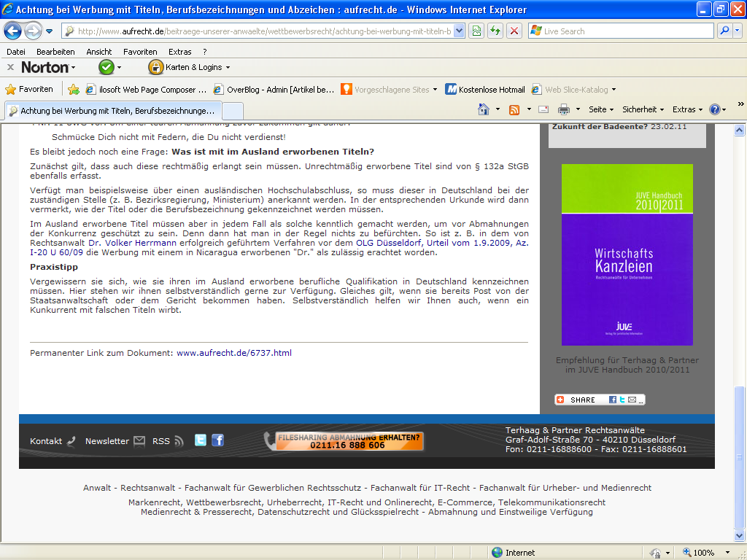Toggle the Compatibility View icon
The height and width of the screenshot is (560, 747).
[x=476, y=31]
